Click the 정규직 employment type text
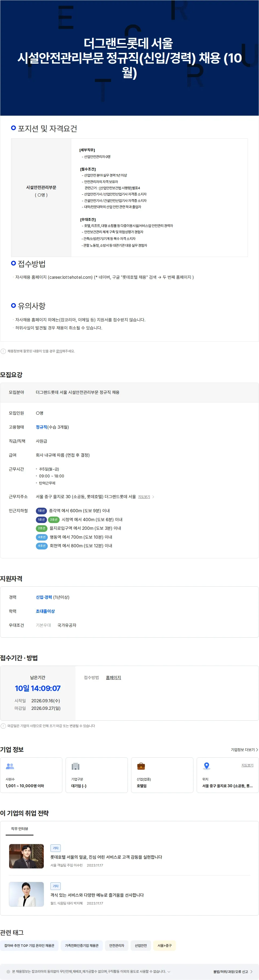This screenshot has height=980, width=259. click(42, 427)
